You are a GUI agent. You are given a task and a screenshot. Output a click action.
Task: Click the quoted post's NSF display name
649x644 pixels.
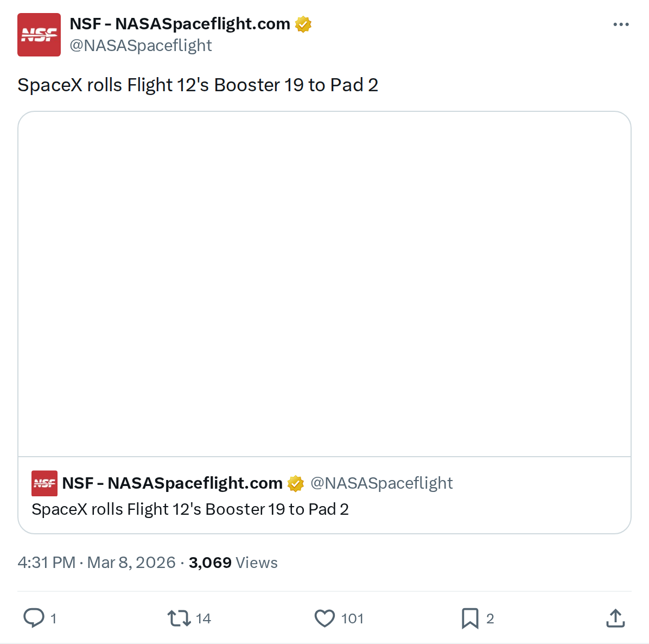(172, 483)
